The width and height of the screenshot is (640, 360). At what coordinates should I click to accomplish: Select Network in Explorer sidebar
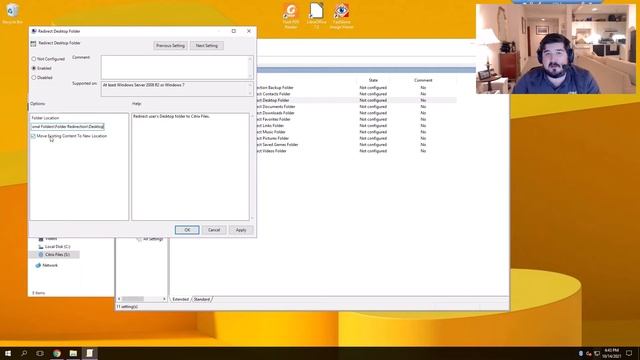[50, 265]
